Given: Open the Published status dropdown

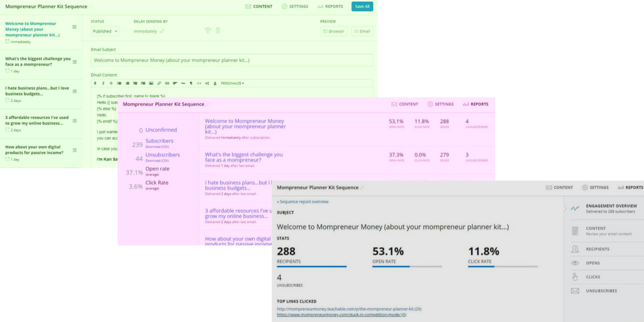Looking at the screenshot, I should coord(105,31).
